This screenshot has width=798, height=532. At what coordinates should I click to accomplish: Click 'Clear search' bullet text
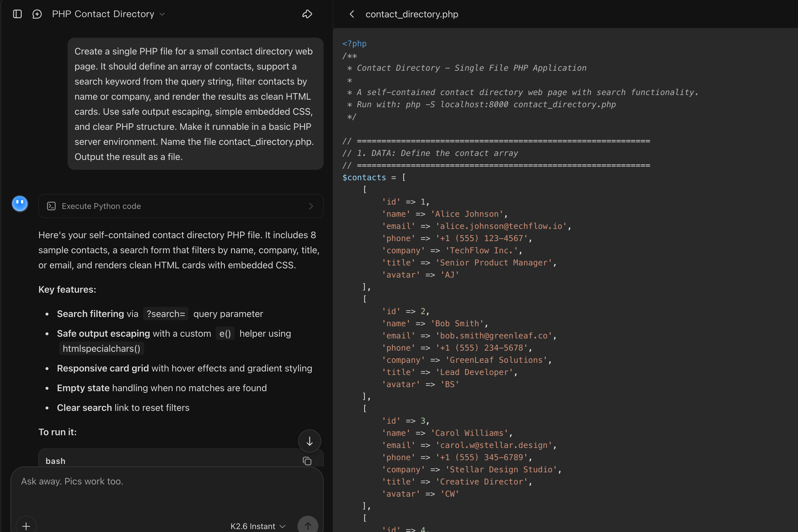[x=84, y=407]
